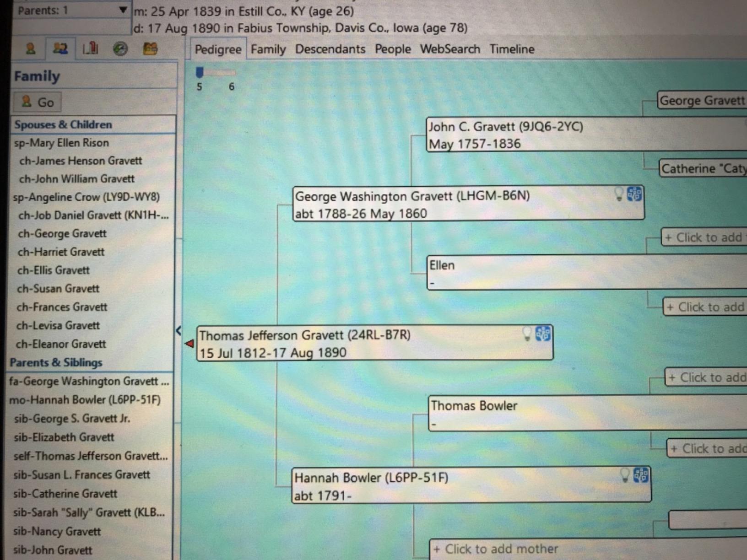Select Ellen pedigree box
The image size is (747, 560).
click(587, 273)
